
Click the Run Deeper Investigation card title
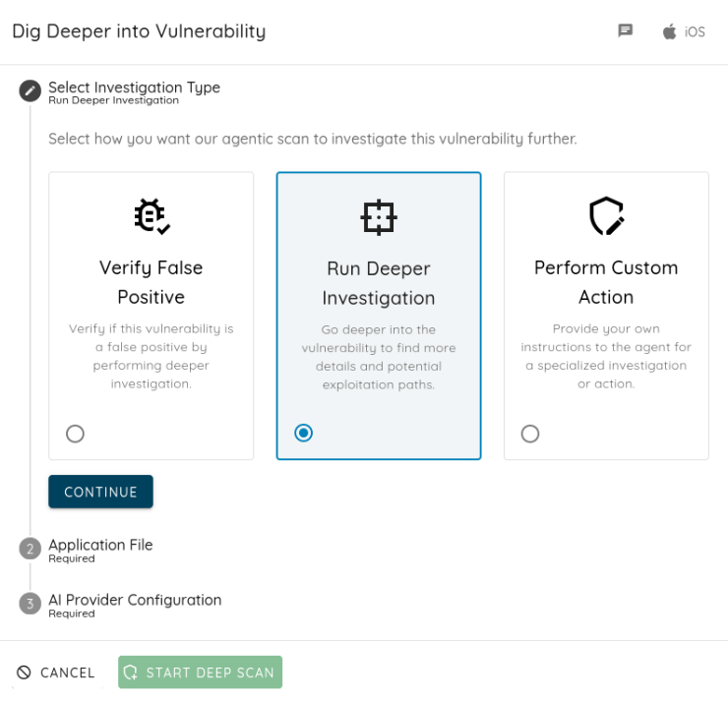[x=379, y=283]
